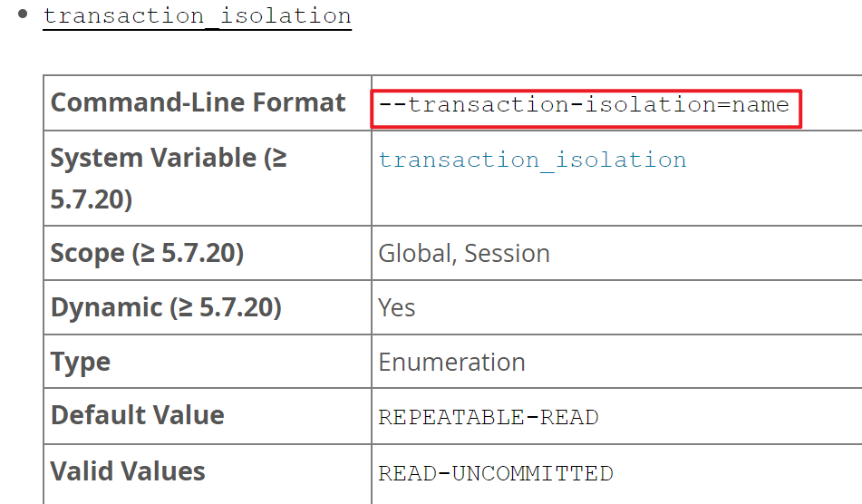Viewport: 862px width, 504px height.
Task: Click the bold word 'Scope'
Action: pyautogui.click(x=87, y=253)
